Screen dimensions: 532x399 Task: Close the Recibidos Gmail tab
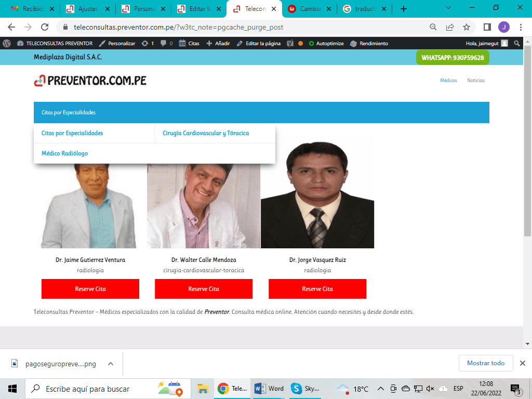[x=52, y=9]
